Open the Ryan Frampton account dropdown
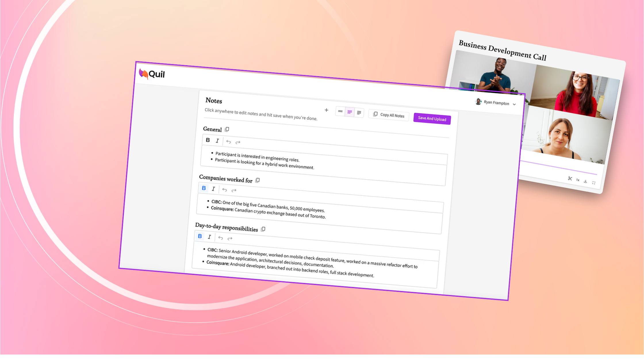Screen dimensions: 644x362 514,104
